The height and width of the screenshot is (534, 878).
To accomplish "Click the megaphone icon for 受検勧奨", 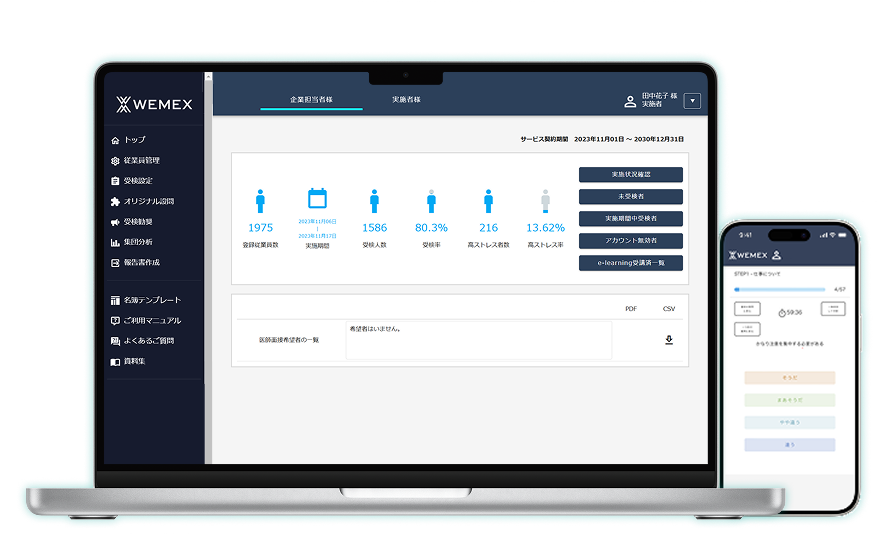I will pos(115,222).
